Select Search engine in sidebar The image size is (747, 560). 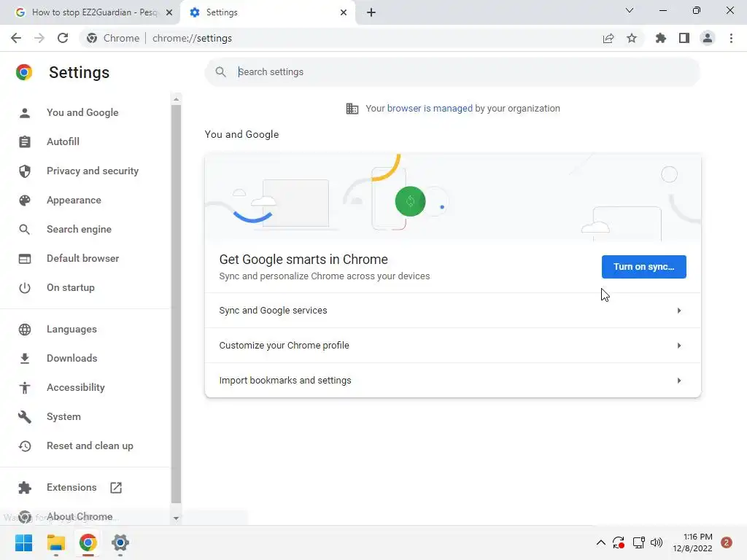pyautogui.click(x=79, y=229)
